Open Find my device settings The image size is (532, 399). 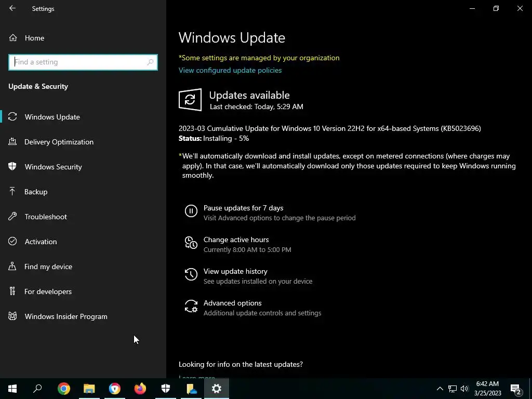tap(48, 267)
